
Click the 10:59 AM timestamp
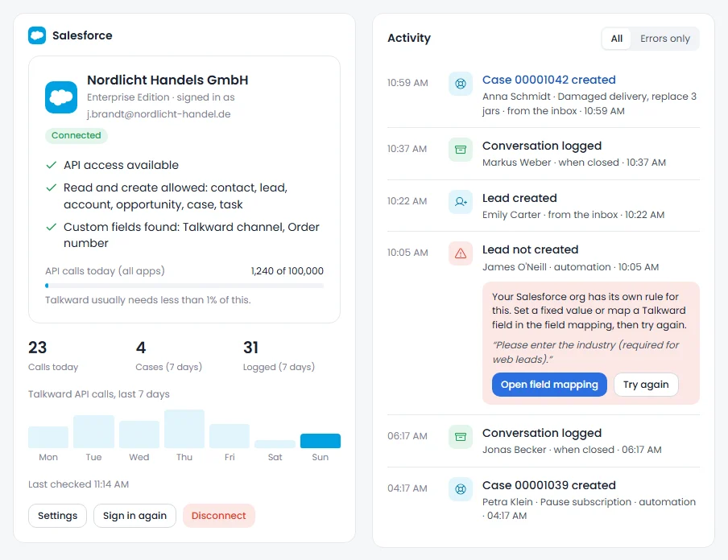click(x=407, y=83)
